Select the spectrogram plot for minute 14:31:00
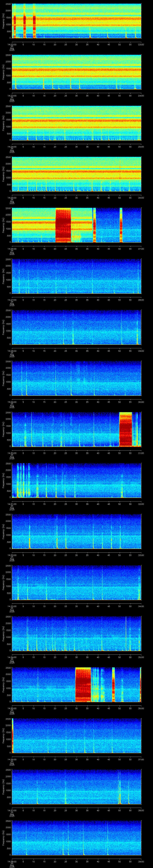The width and height of the screenshot is (153, 868). [77, 481]
